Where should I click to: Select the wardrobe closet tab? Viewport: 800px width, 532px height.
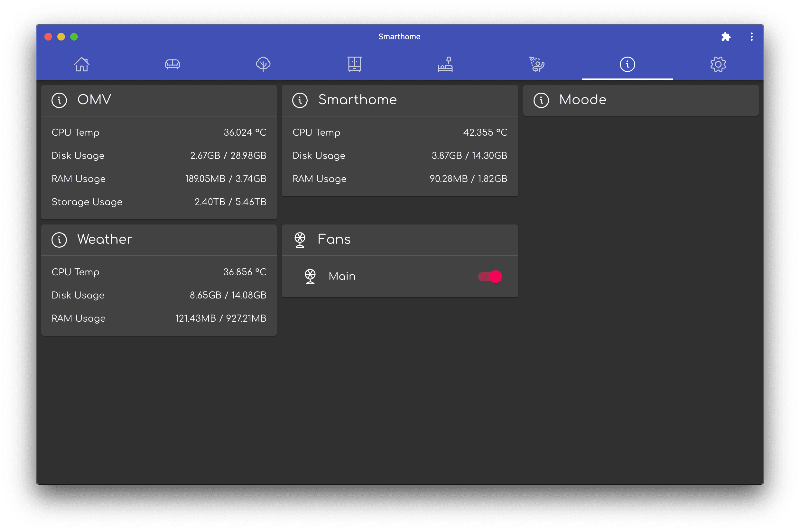(x=354, y=64)
